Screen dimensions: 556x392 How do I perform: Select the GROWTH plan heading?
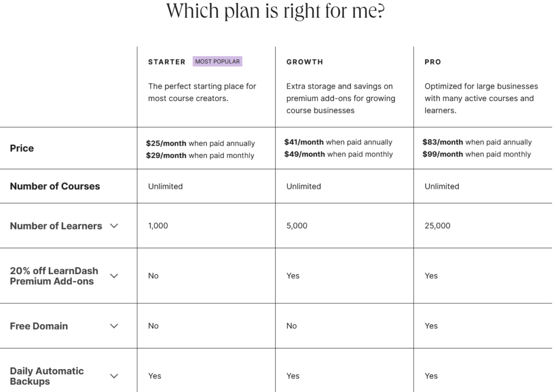tap(305, 62)
